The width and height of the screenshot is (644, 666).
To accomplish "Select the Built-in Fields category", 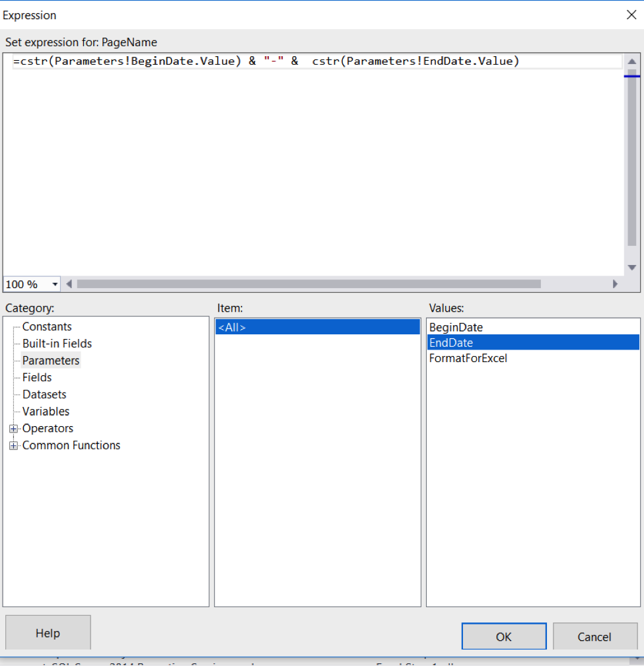I will (x=57, y=344).
